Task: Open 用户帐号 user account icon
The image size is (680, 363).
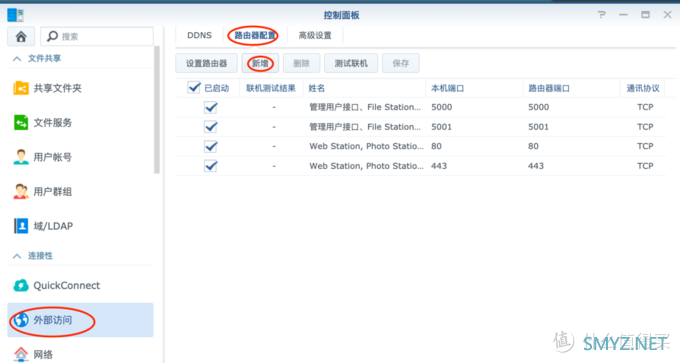Action: (21, 157)
